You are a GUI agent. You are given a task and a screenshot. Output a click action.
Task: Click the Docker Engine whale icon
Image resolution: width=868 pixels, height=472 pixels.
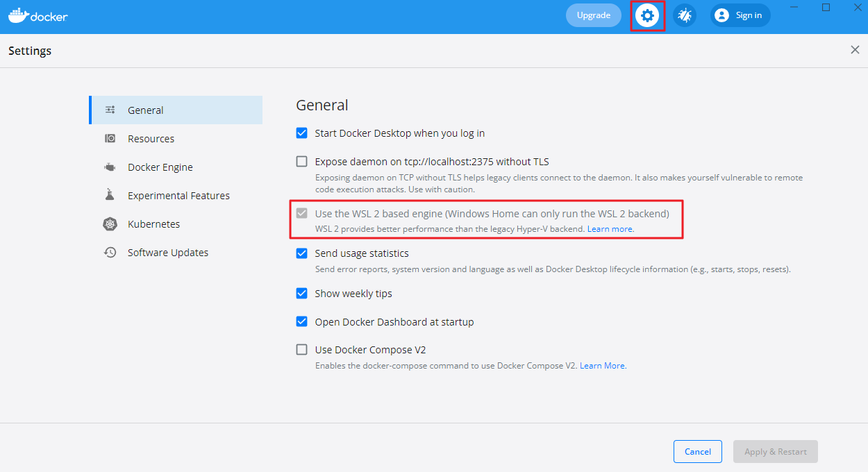(110, 167)
